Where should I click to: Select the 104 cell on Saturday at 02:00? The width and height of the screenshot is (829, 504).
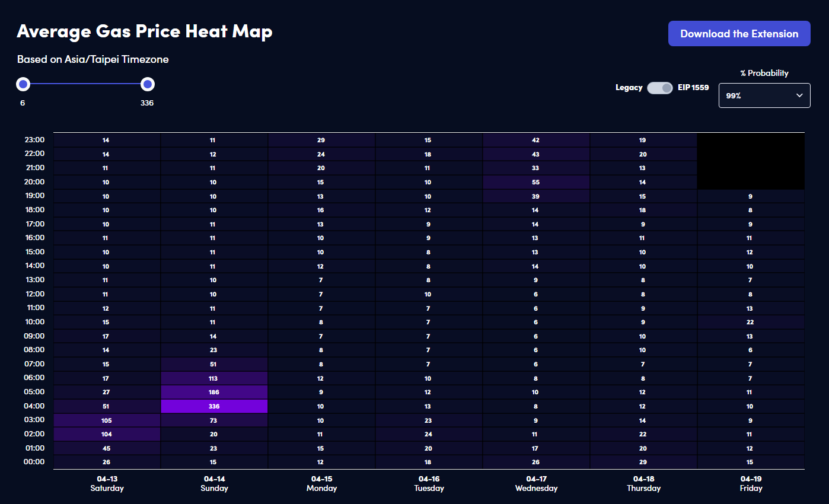click(106, 434)
